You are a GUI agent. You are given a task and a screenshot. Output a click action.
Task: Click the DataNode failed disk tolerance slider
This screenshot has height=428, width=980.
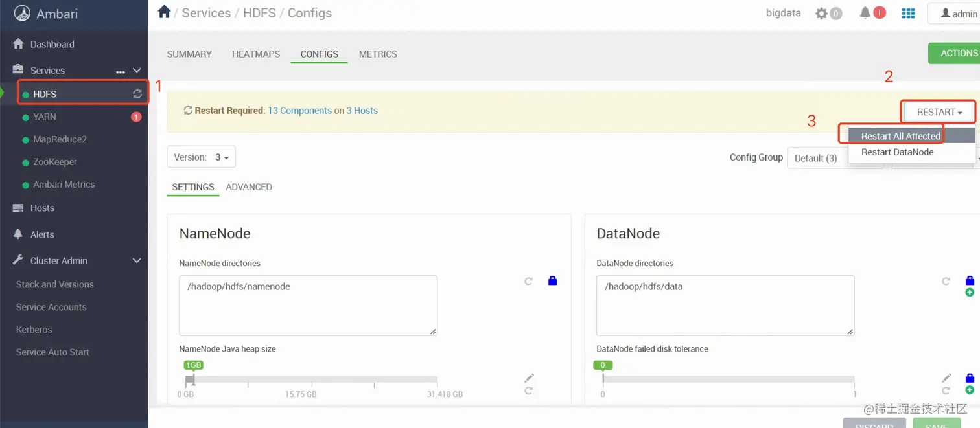(x=729, y=379)
